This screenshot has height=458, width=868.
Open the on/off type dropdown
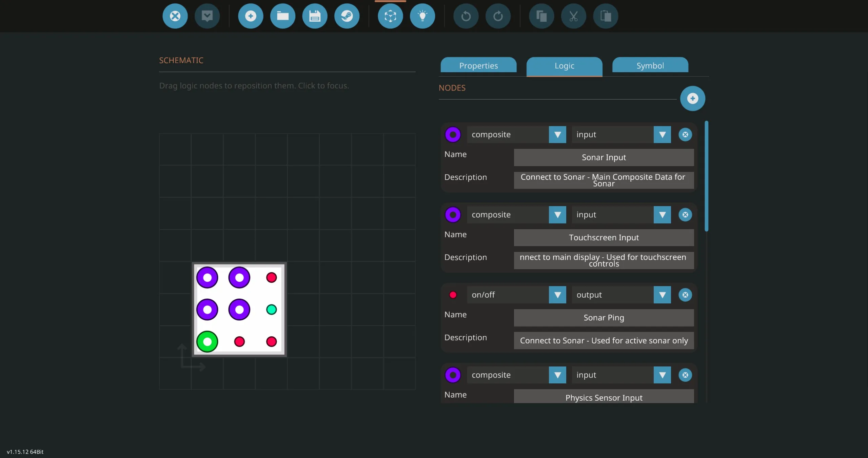pos(557,295)
